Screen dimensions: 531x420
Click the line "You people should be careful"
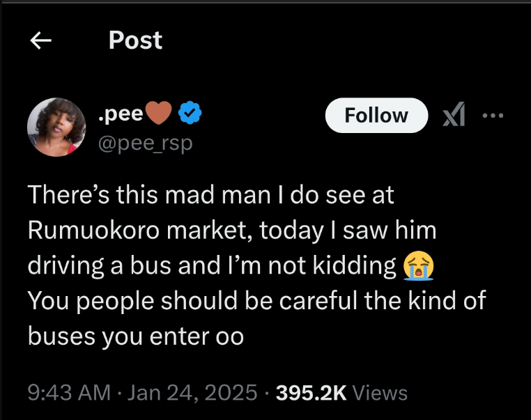256,301
